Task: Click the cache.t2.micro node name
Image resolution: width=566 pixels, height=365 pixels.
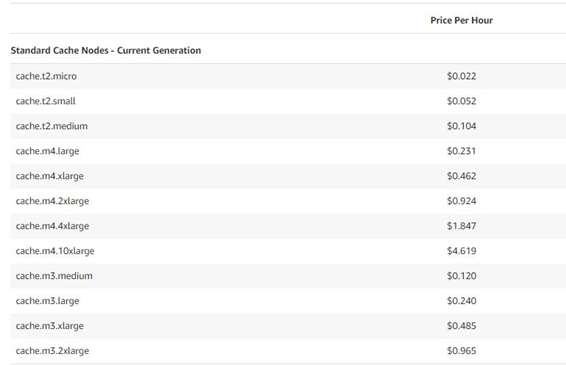Action: 46,76
